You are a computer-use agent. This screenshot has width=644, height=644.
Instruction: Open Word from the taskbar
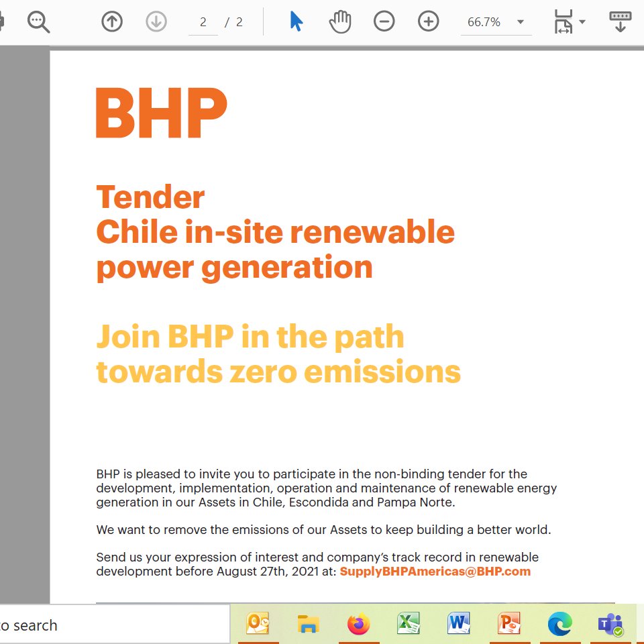click(459, 623)
